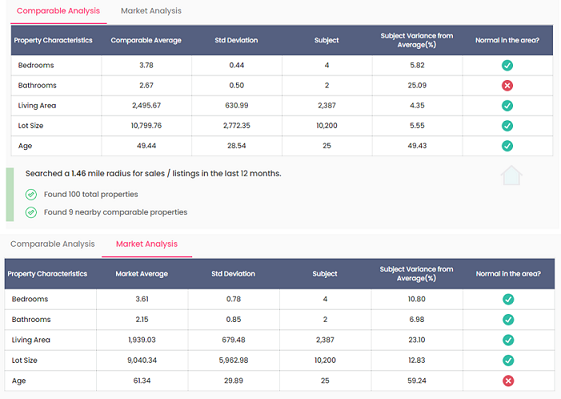
Task: Click std deviation value 2,772.35
Action: tap(236, 126)
